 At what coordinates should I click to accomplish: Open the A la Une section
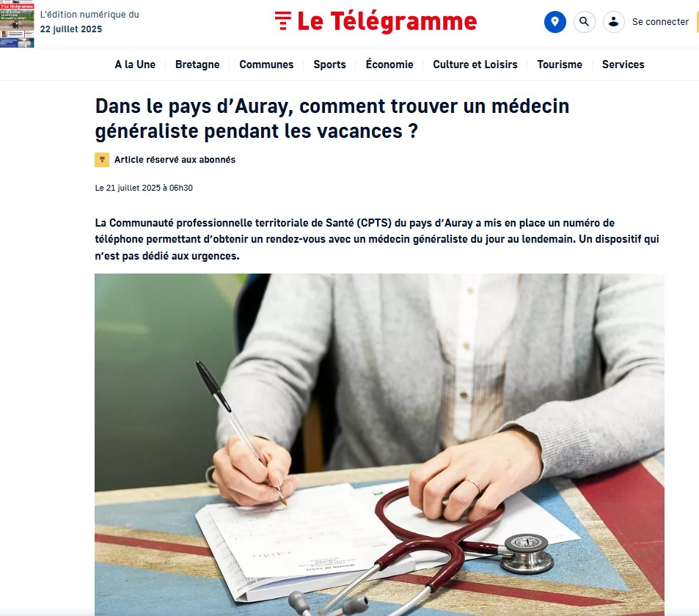[x=135, y=65]
